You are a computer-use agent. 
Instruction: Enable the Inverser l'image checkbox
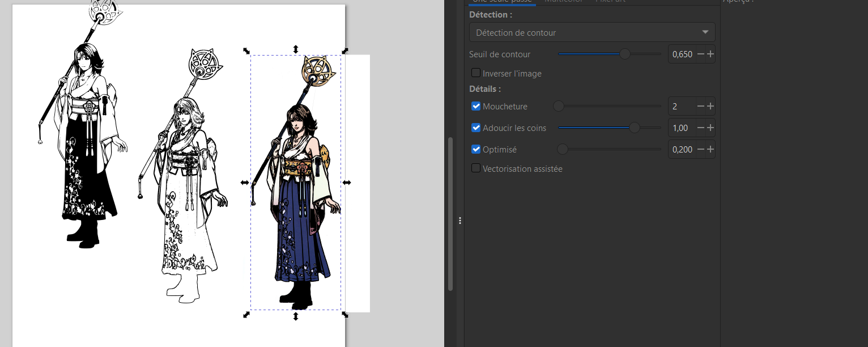click(x=476, y=73)
